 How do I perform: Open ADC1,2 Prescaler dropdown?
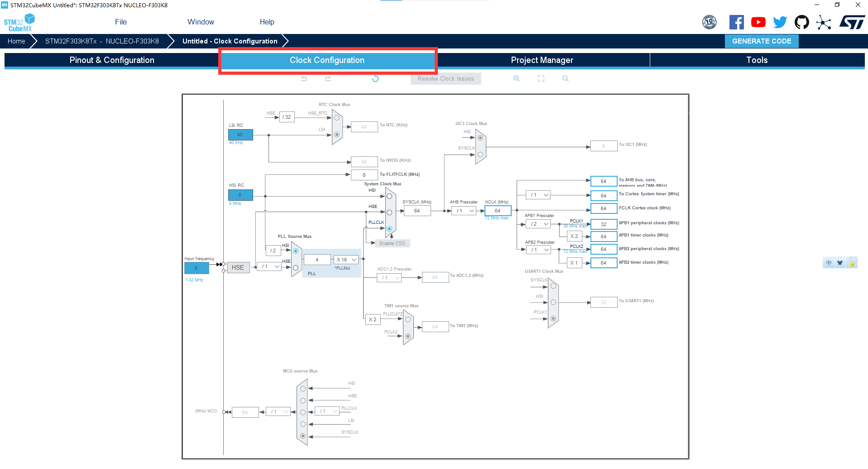[389, 278]
